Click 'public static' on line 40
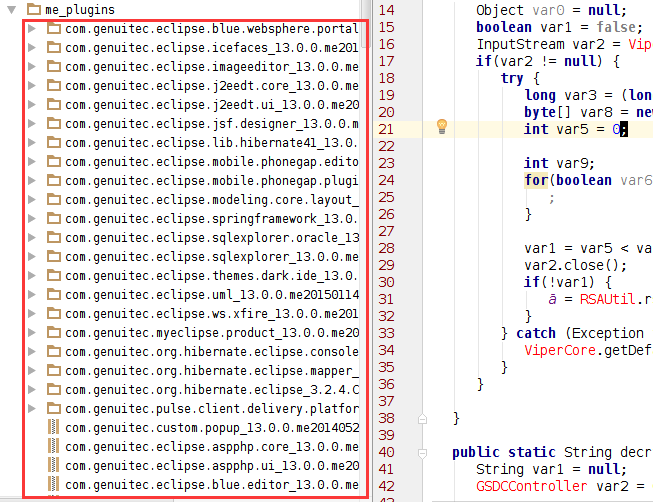This screenshot has height=502, width=653. [504, 452]
